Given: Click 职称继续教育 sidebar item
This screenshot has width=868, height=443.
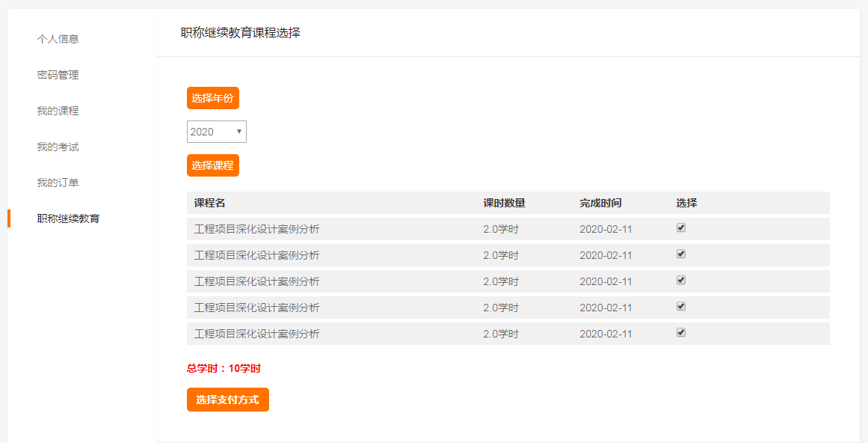Looking at the screenshot, I should coord(68,219).
